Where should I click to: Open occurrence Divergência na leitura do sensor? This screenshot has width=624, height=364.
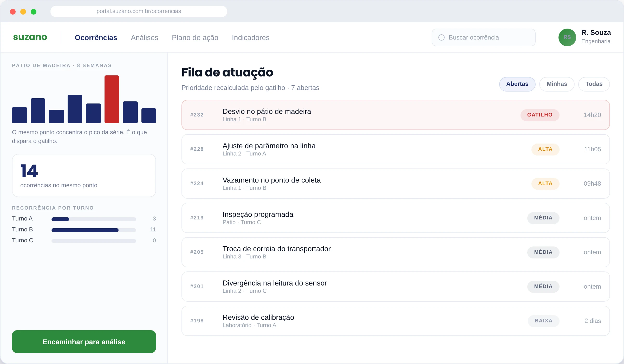(396, 287)
